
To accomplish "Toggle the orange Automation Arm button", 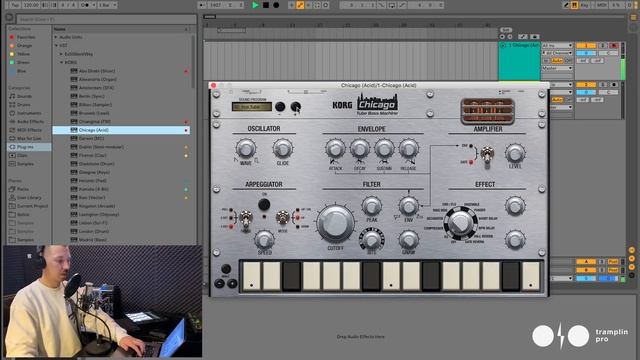I will point(300,5).
